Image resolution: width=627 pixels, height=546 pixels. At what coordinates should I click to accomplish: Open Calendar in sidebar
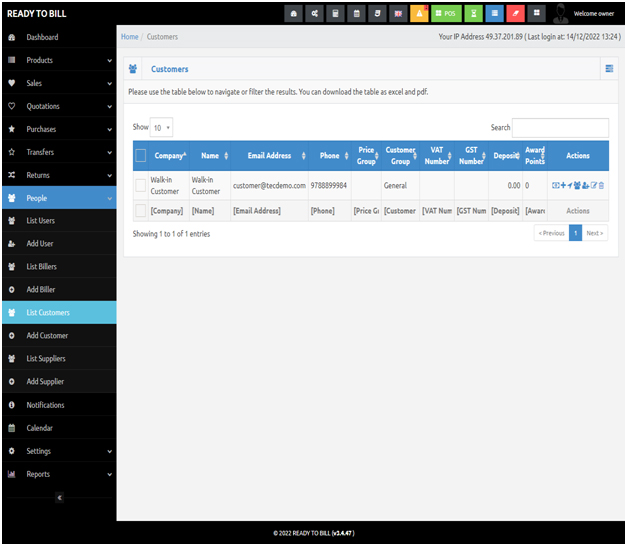pos(59,428)
